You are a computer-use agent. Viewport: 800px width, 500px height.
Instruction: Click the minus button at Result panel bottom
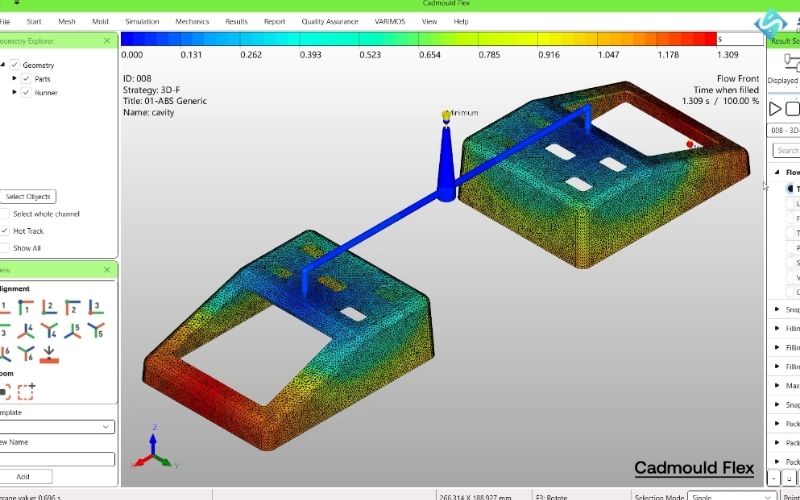(x=774, y=478)
